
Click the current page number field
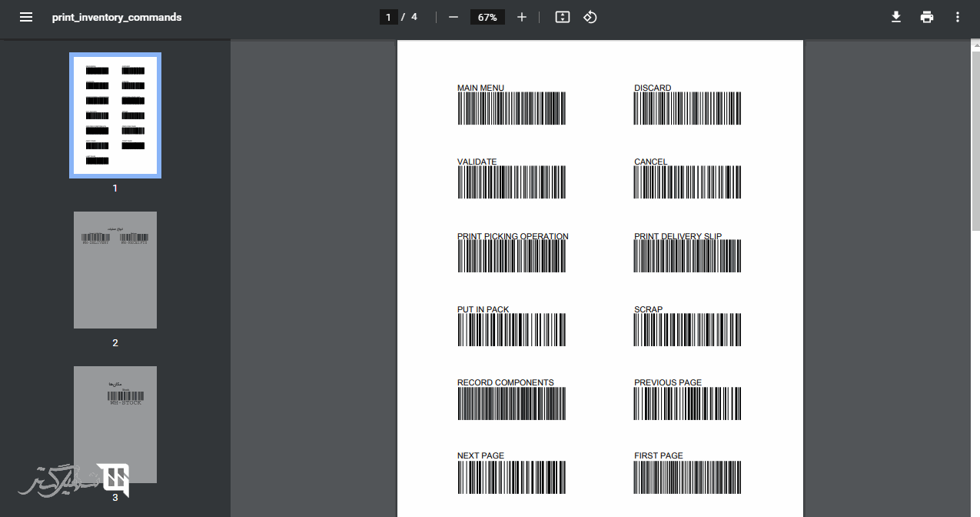coord(389,17)
